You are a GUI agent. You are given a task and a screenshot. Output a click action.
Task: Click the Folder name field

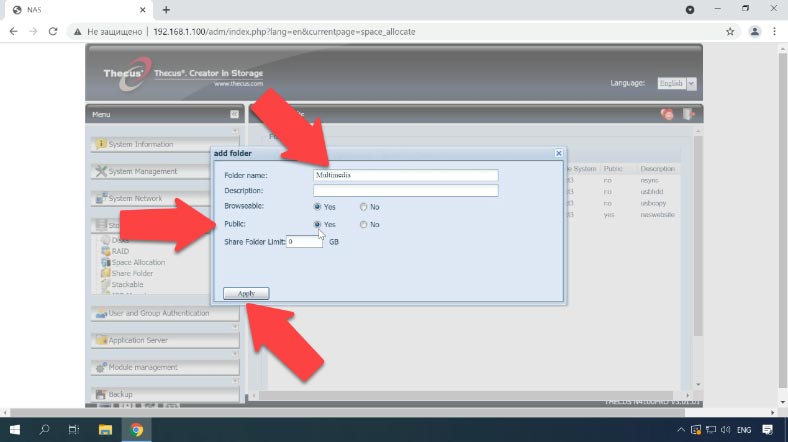coord(406,175)
